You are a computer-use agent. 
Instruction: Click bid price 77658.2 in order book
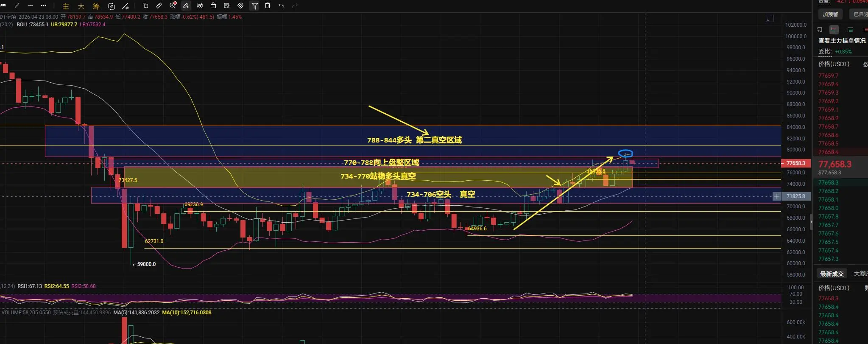[828, 191]
